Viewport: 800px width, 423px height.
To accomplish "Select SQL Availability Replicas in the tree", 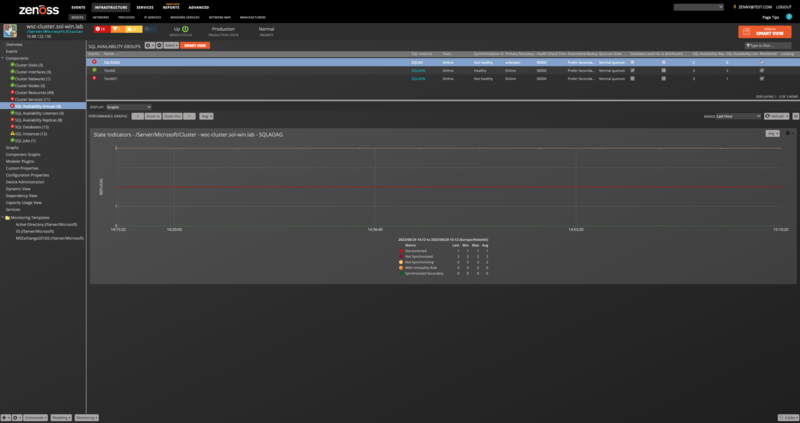I will pos(38,120).
